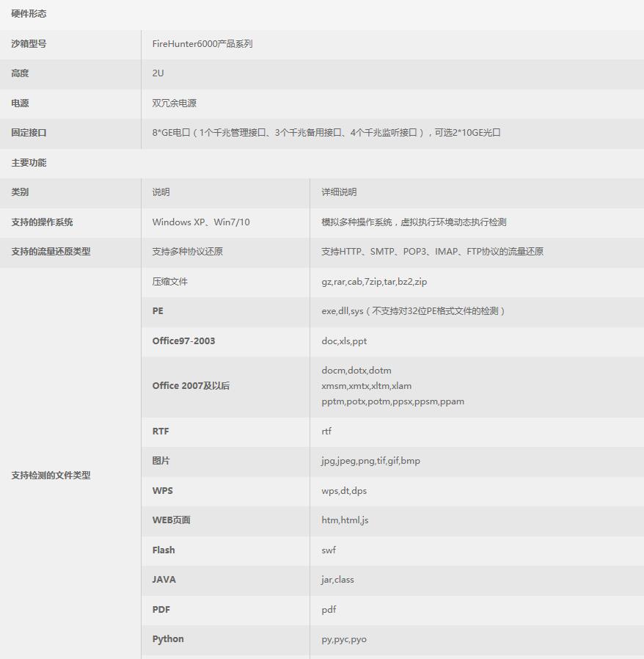Click 'jar,class' extensions cell
The width and height of the screenshot is (644, 659).
coord(337,580)
